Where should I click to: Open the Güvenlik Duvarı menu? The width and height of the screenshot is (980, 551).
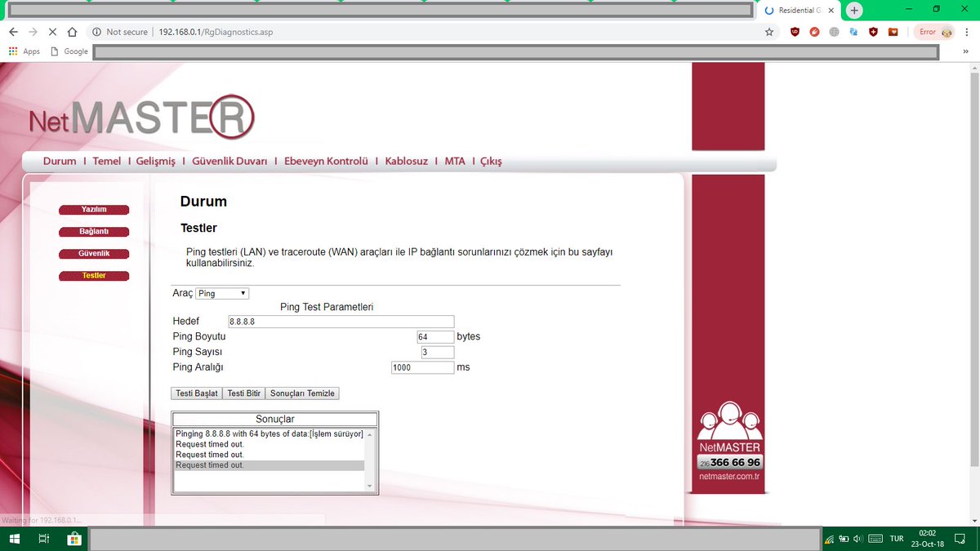[229, 161]
